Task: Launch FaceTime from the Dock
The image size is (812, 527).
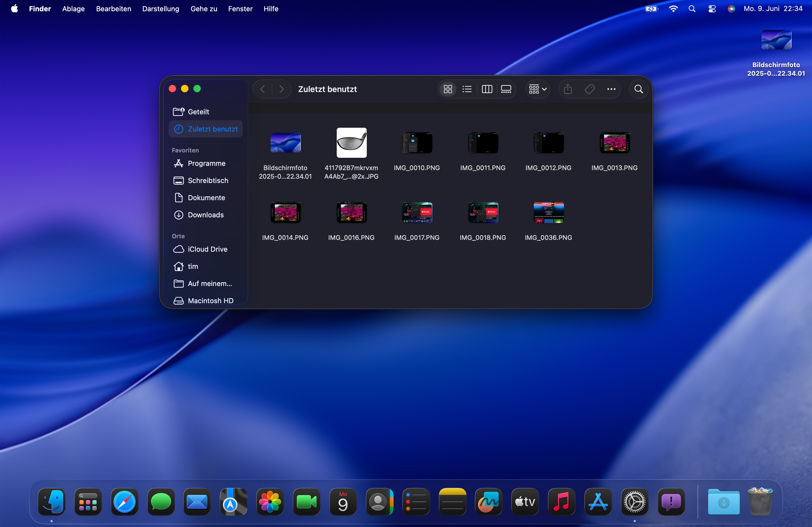Action: (x=307, y=502)
